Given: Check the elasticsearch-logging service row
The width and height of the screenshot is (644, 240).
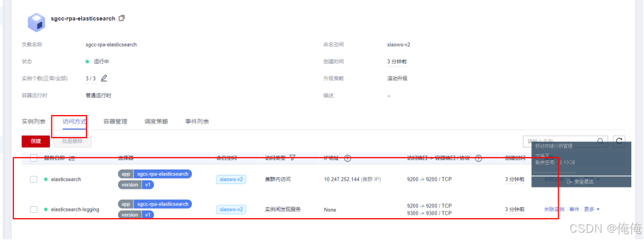Looking at the screenshot, I should point(34,209).
